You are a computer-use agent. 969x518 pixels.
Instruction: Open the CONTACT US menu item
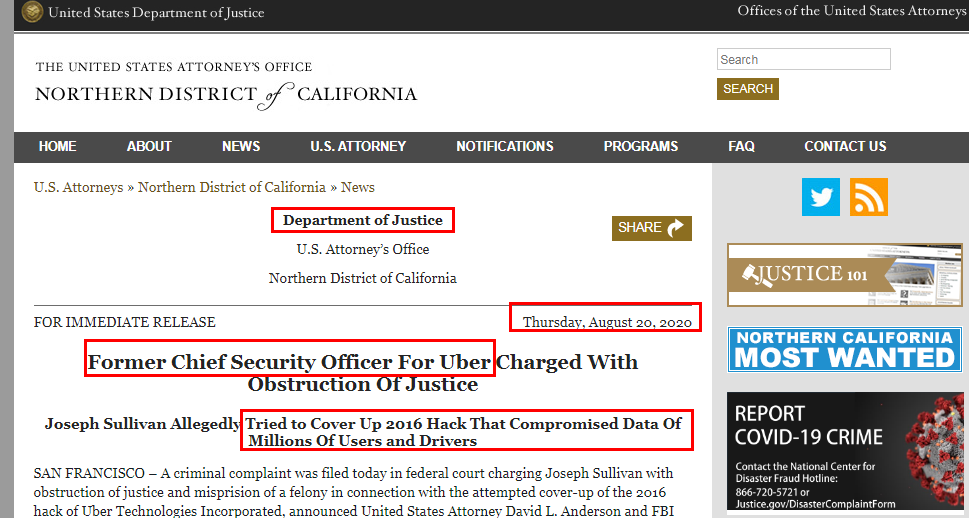(x=845, y=146)
